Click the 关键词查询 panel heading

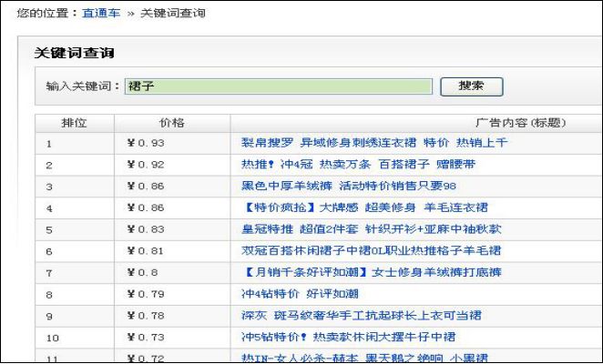74,53
